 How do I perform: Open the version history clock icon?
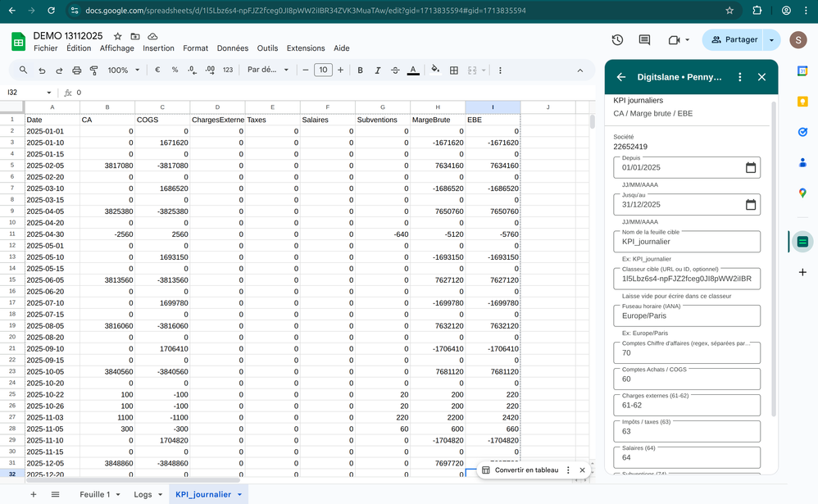pyautogui.click(x=617, y=40)
